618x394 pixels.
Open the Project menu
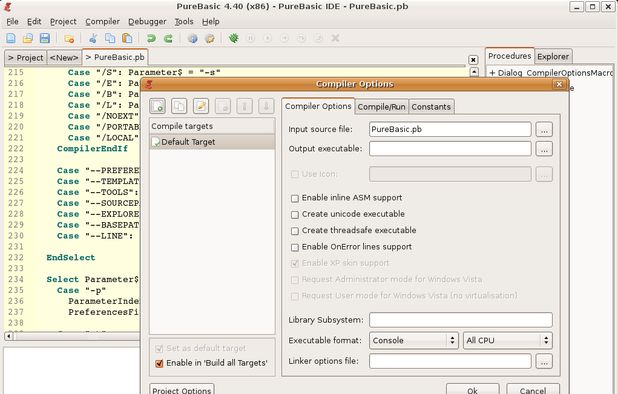pos(63,22)
